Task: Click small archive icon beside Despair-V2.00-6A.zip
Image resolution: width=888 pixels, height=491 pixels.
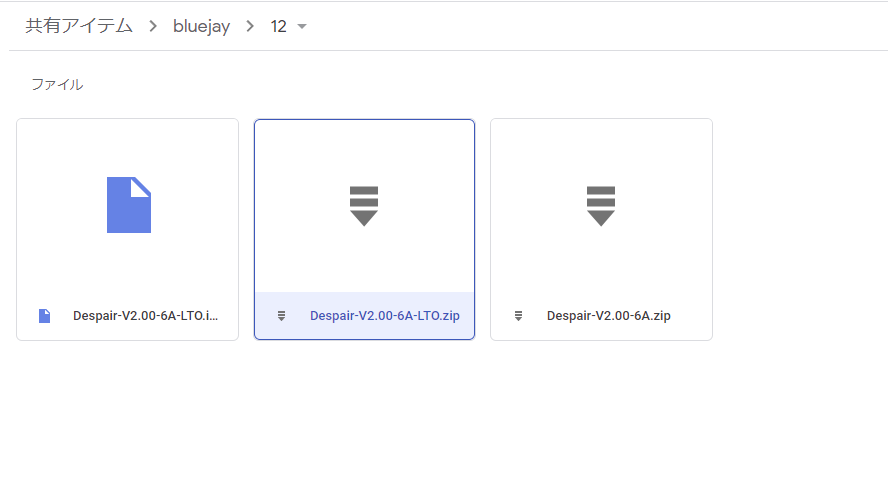Action: [x=518, y=316]
